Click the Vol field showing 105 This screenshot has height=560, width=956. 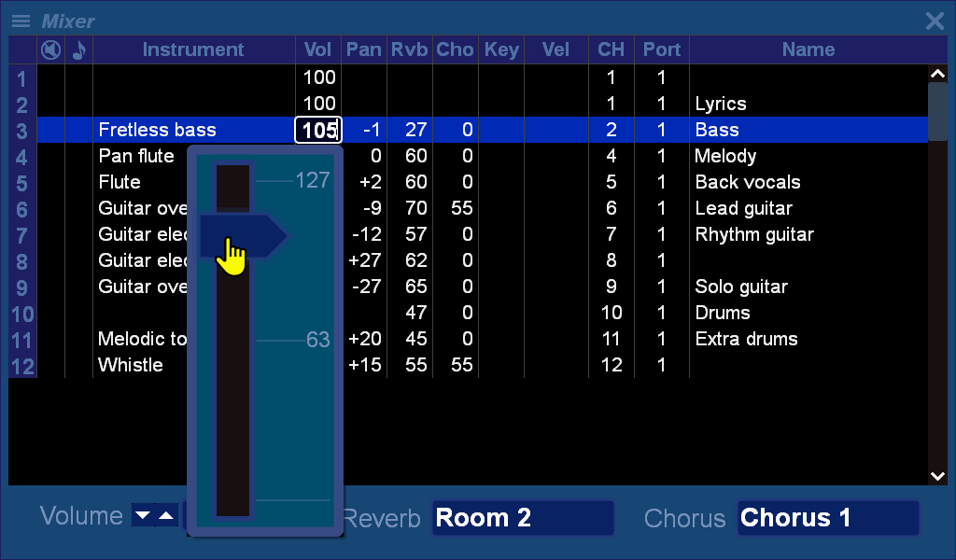click(x=318, y=130)
